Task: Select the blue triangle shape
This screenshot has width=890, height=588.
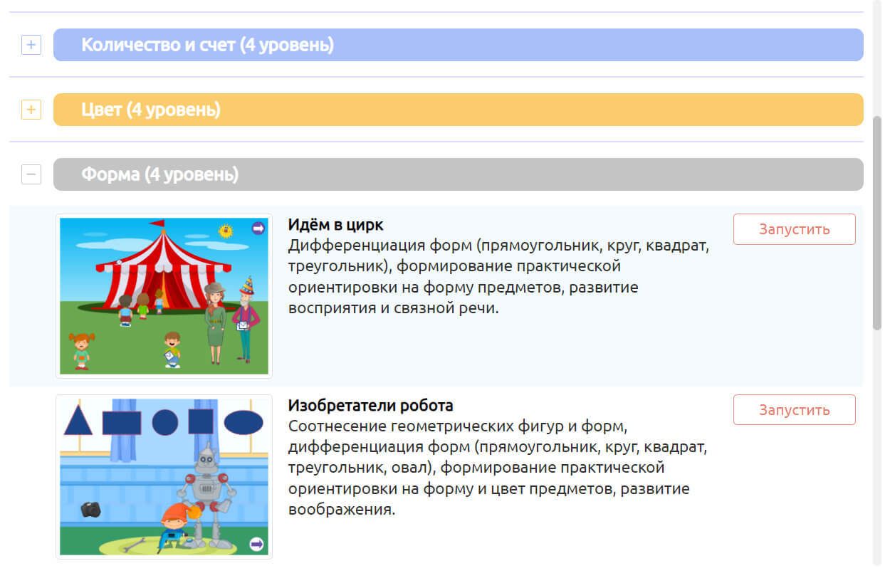Action: tap(78, 421)
